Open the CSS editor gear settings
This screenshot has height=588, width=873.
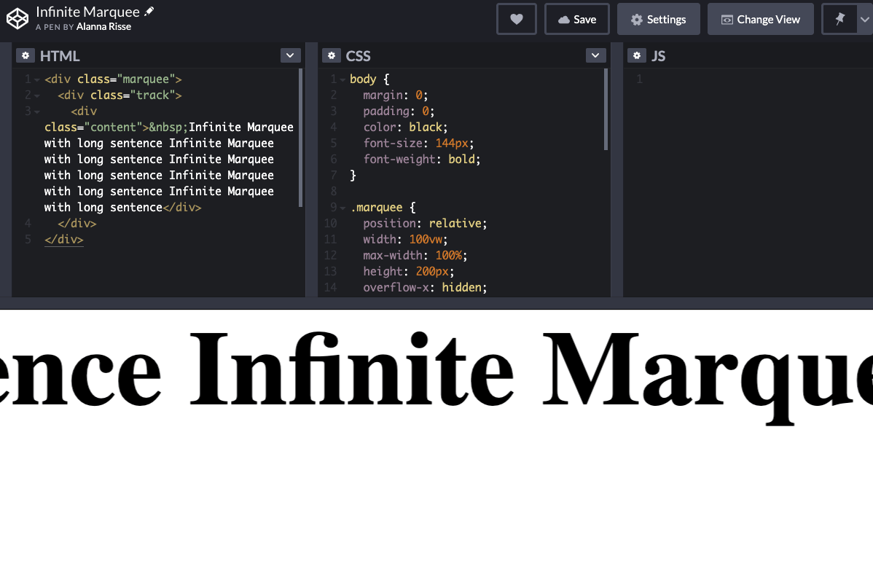pyautogui.click(x=332, y=56)
